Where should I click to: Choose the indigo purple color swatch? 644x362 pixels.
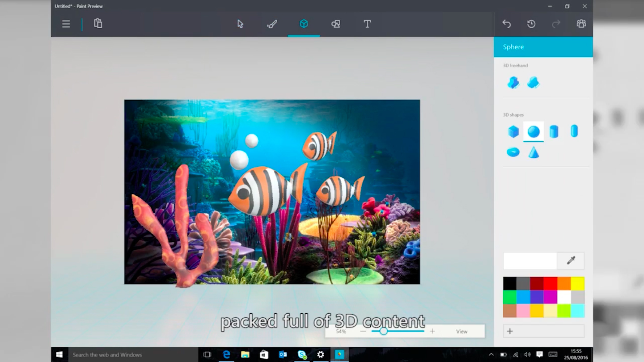[x=537, y=297]
